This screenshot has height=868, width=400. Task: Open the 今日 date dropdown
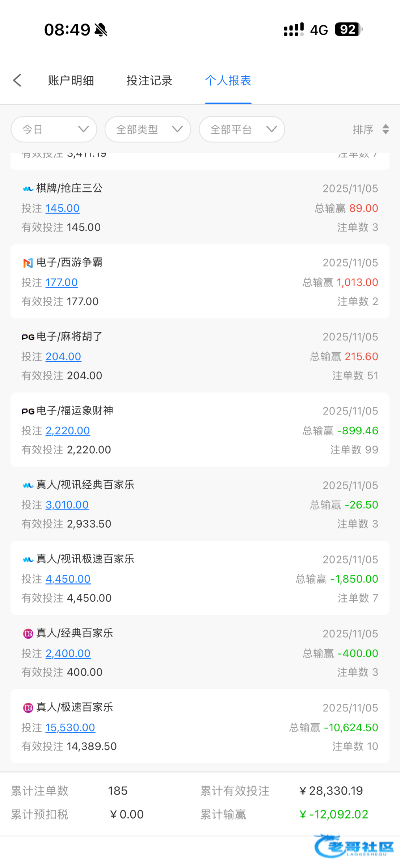coord(54,129)
